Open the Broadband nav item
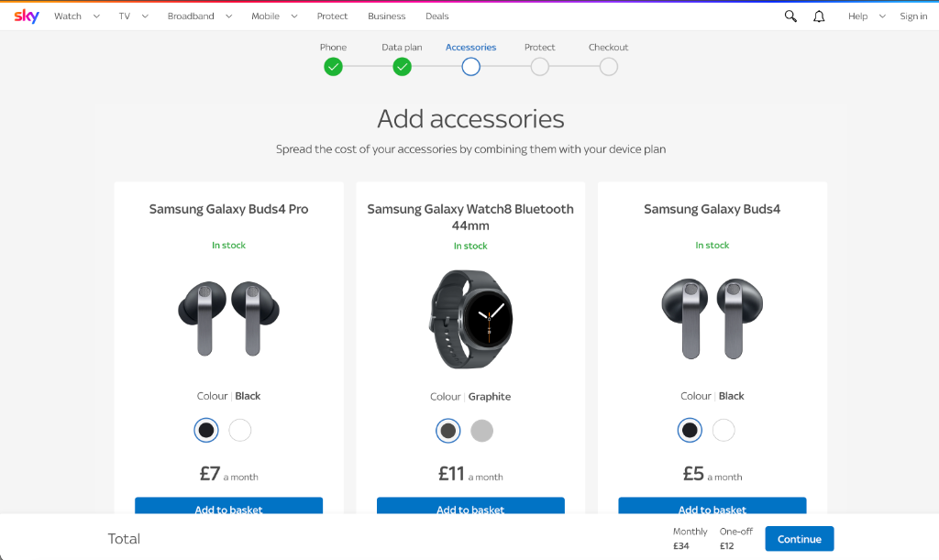 [x=191, y=16]
